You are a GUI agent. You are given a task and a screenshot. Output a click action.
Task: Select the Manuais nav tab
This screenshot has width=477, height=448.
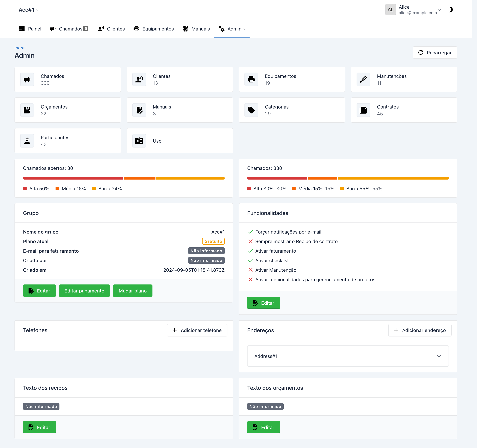[x=196, y=29]
